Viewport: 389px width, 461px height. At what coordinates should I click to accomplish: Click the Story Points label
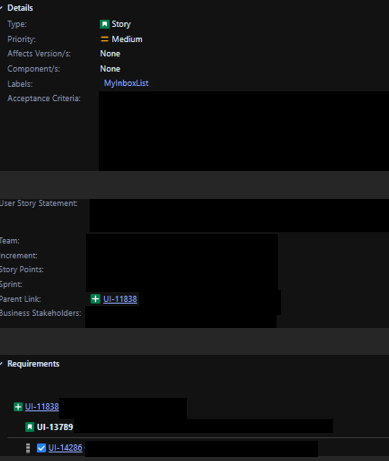tap(22, 269)
